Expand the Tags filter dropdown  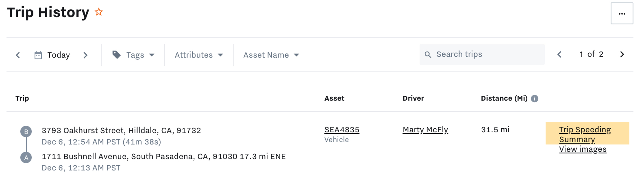pyautogui.click(x=134, y=55)
